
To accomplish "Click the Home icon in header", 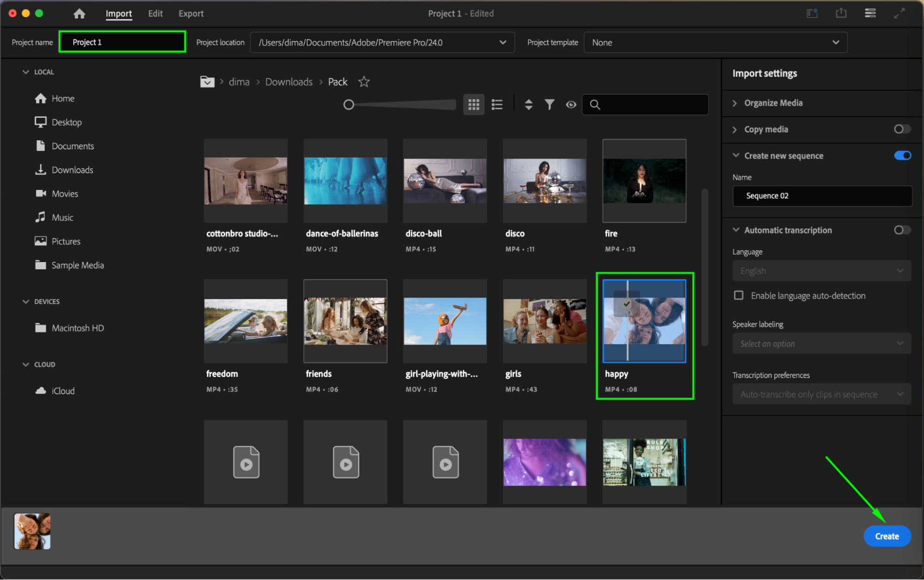I will [x=79, y=13].
